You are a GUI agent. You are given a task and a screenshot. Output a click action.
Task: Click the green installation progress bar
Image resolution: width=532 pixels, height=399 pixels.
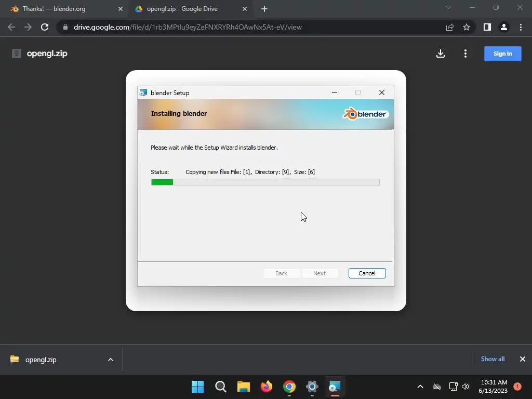(x=265, y=182)
